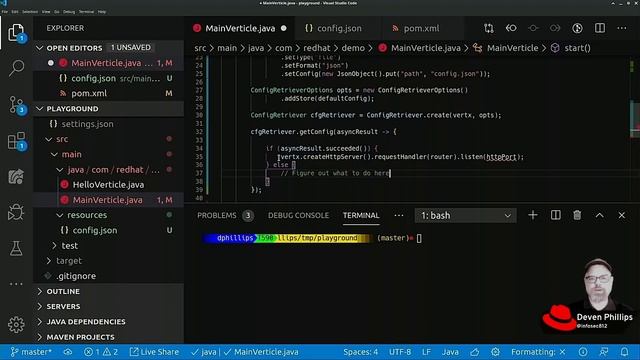Screen dimensions: 640x360
Task: Expand the Outline section
Action: (x=109, y=291)
